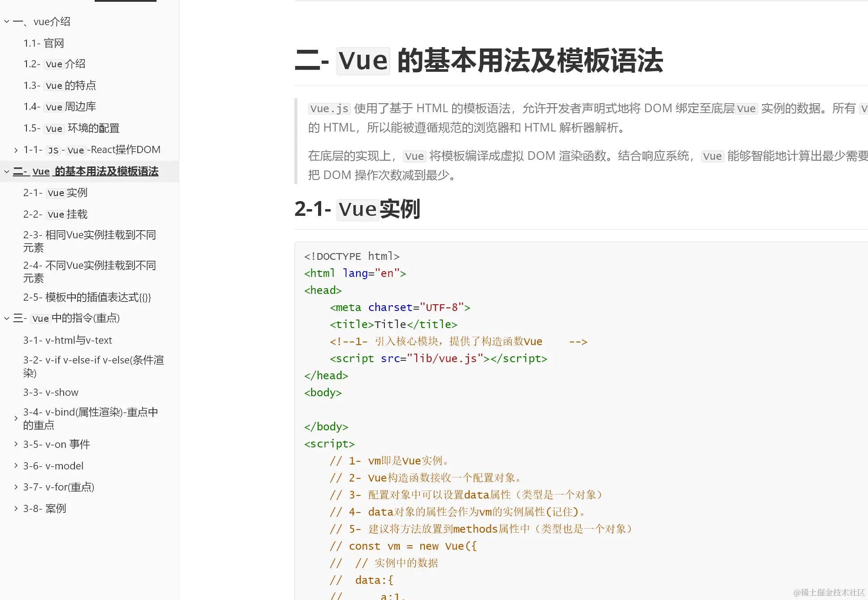The image size is (868, 600).
Task: Open 1.1- 官网 in outline
Action: [44, 43]
